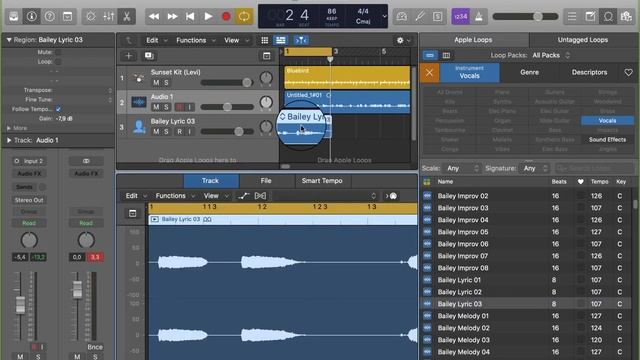
Task: Click the Fast Forward transport button
Action: pyautogui.click(x=172, y=16)
